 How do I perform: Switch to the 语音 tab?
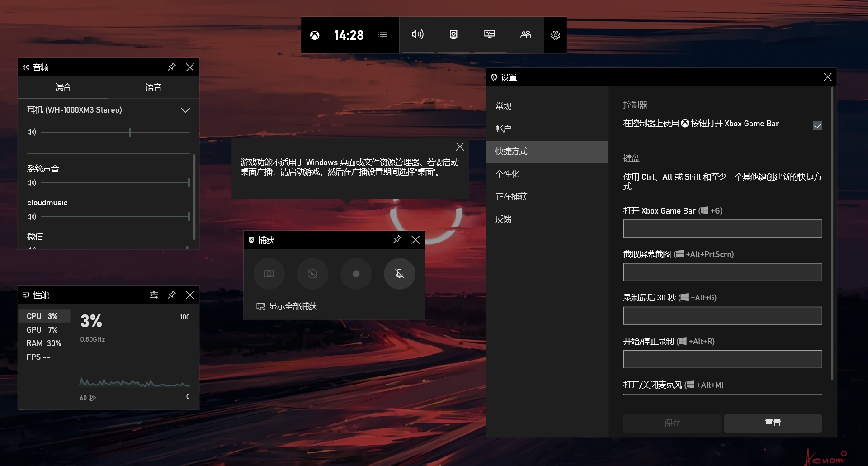(x=153, y=87)
